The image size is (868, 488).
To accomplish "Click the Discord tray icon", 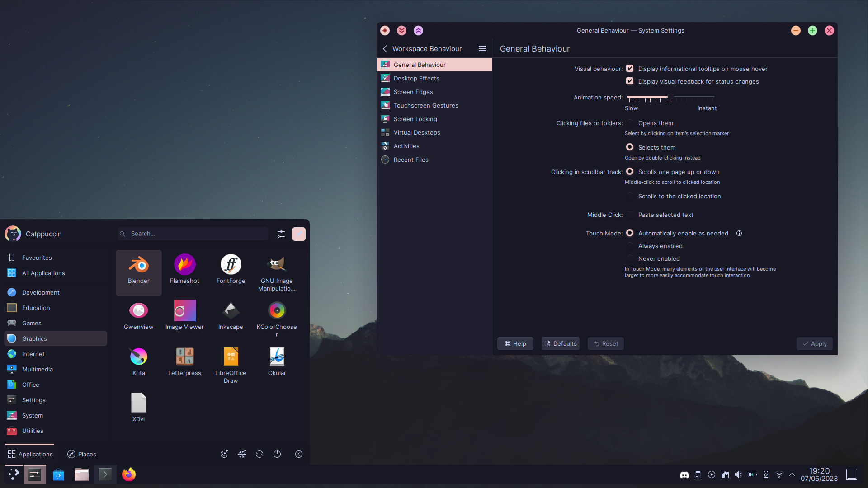I will point(684,474).
